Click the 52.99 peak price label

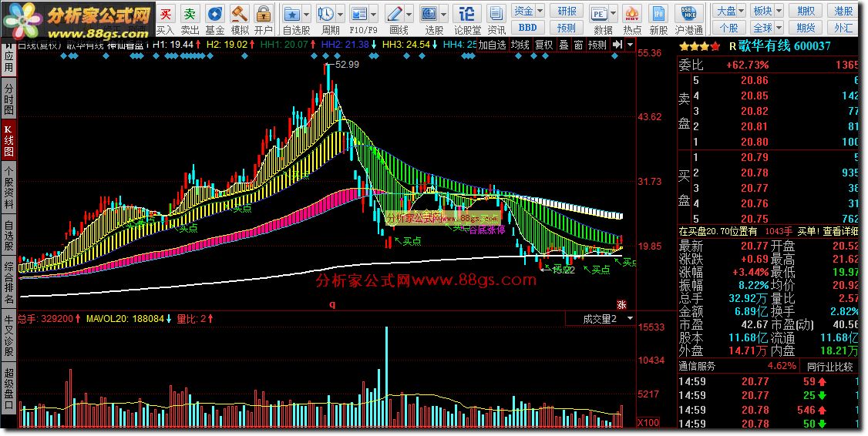click(x=347, y=65)
